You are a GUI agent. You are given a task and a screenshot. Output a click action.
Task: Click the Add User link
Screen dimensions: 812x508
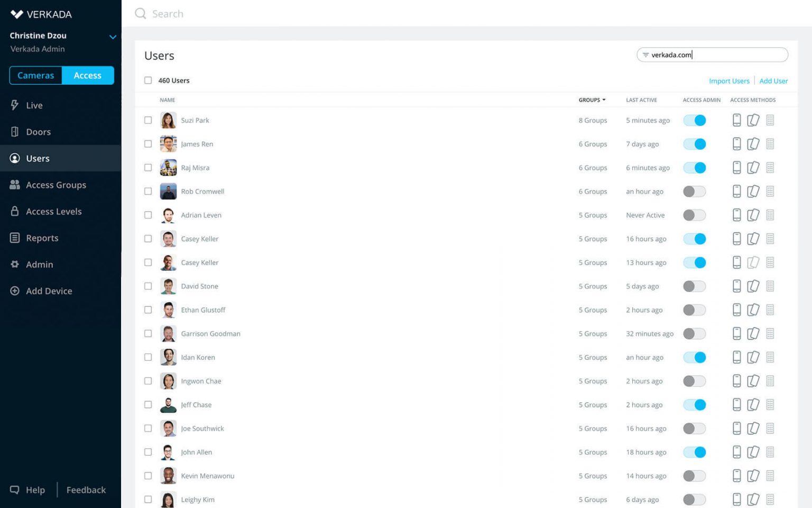pyautogui.click(x=773, y=81)
